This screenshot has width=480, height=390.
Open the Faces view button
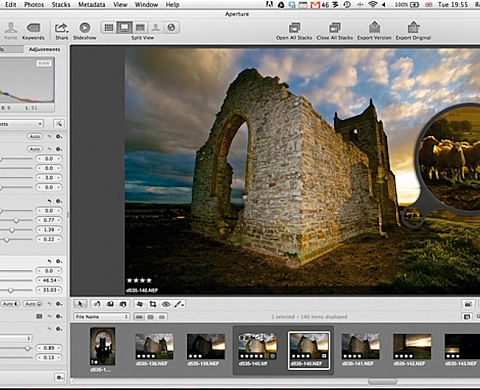coord(156,27)
